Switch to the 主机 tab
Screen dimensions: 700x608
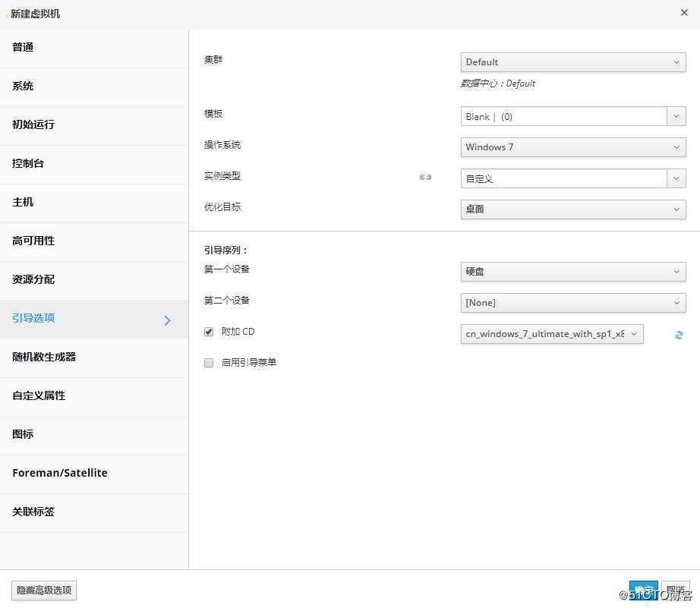94,203
